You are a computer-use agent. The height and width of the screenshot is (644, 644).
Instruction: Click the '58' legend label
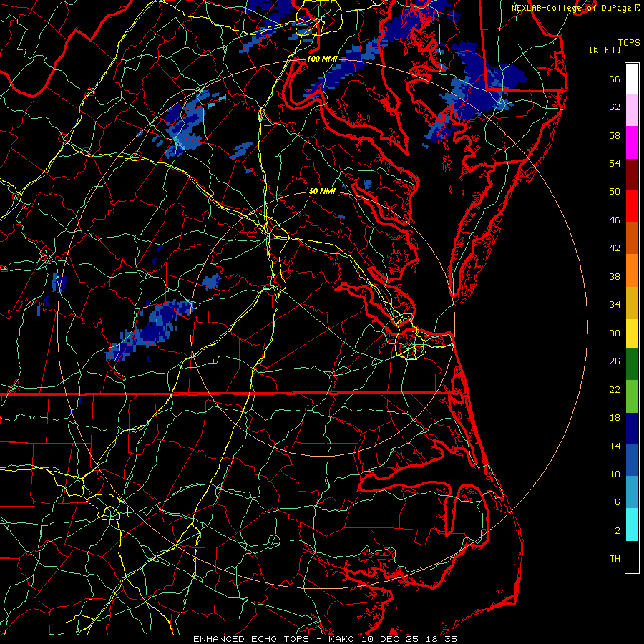click(x=615, y=135)
